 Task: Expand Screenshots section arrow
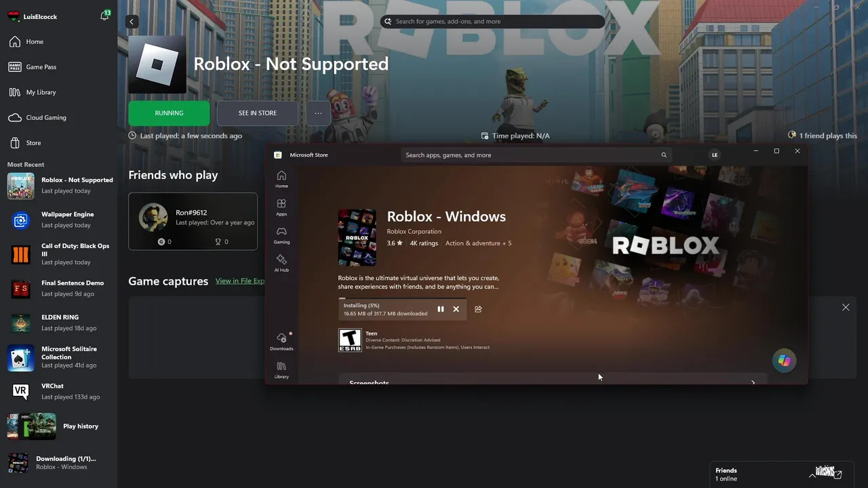pyautogui.click(x=753, y=382)
